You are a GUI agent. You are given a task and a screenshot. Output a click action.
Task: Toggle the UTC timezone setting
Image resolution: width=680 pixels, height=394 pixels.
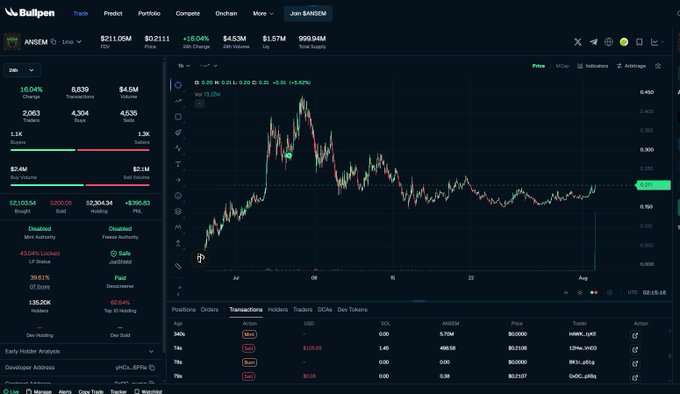[x=632, y=293]
